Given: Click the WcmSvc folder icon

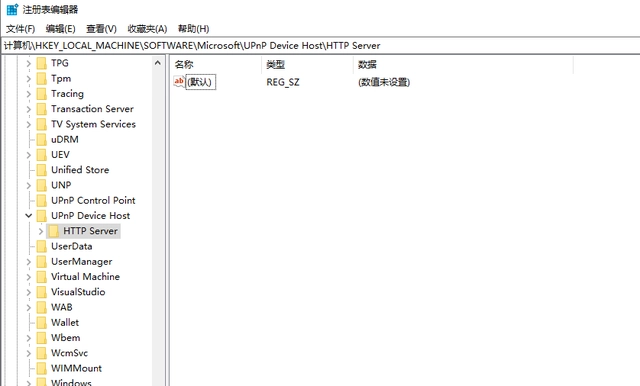Looking at the screenshot, I should [x=42, y=353].
